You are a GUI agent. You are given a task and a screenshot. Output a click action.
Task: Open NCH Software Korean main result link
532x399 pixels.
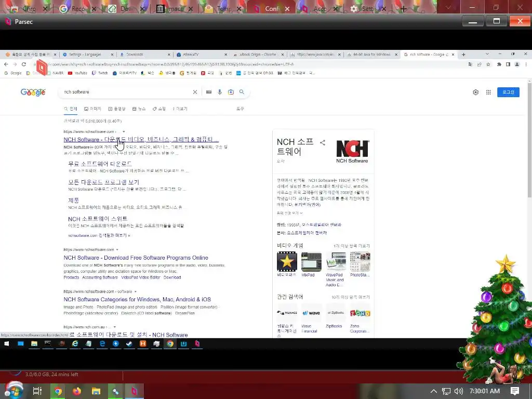[141, 139]
